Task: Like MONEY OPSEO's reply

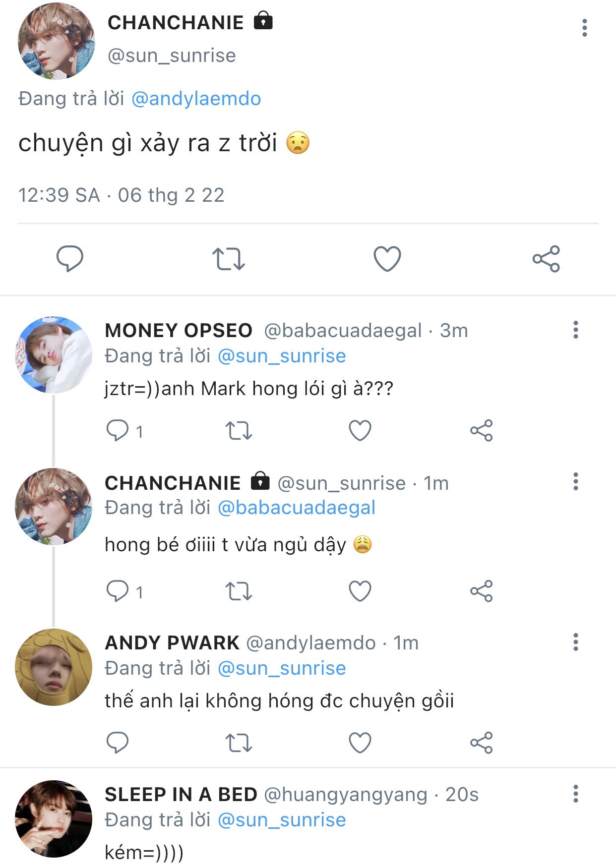Action: [360, 430]
